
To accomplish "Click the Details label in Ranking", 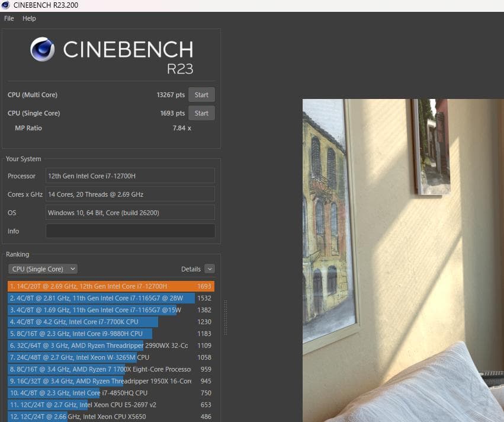I will [x=191, y=269].
